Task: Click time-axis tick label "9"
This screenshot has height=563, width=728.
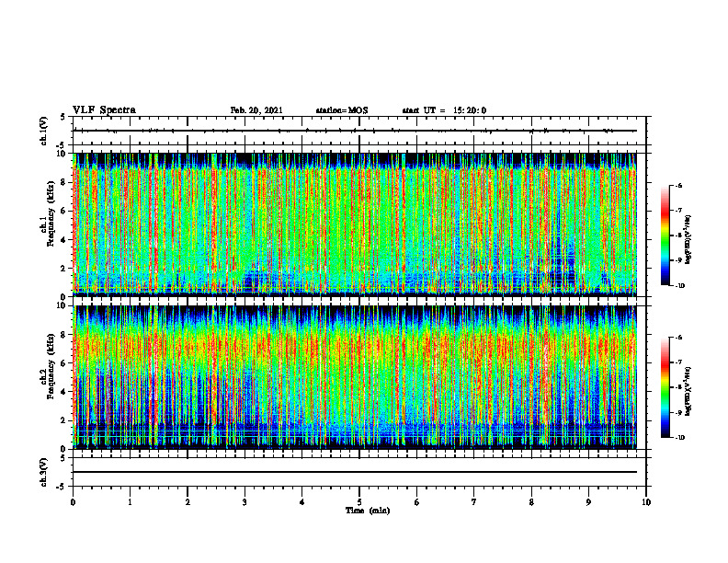Action: [588, 502]
